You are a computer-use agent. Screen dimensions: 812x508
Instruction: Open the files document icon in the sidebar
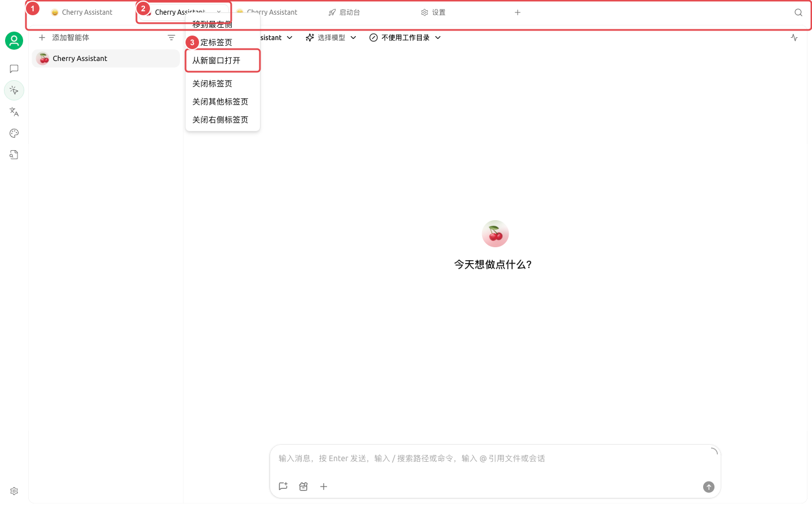coord(14,155)
